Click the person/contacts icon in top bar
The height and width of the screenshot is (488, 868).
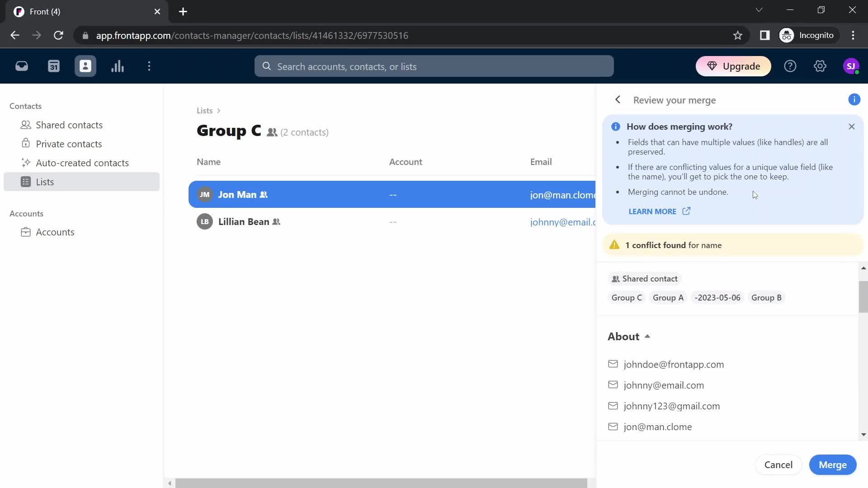[85, 66]
